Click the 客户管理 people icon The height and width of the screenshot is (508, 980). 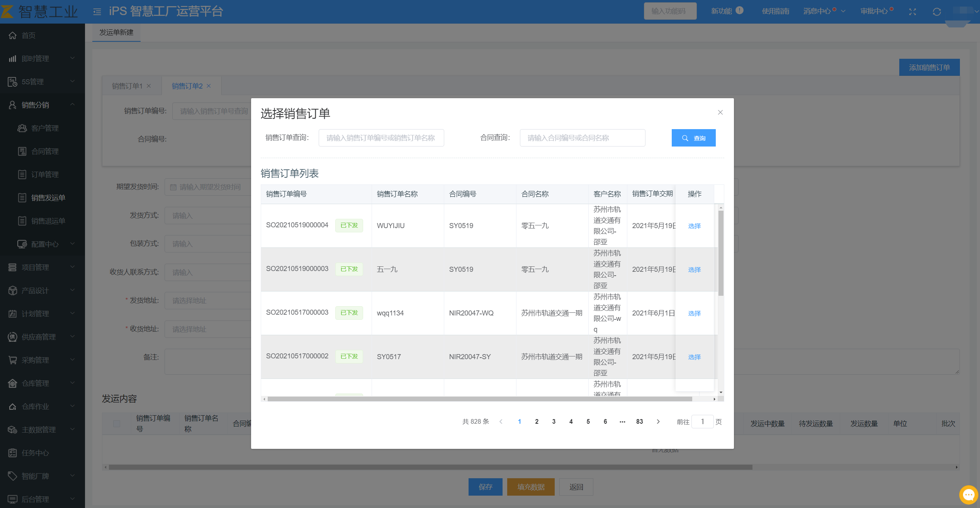pos(22,128)
